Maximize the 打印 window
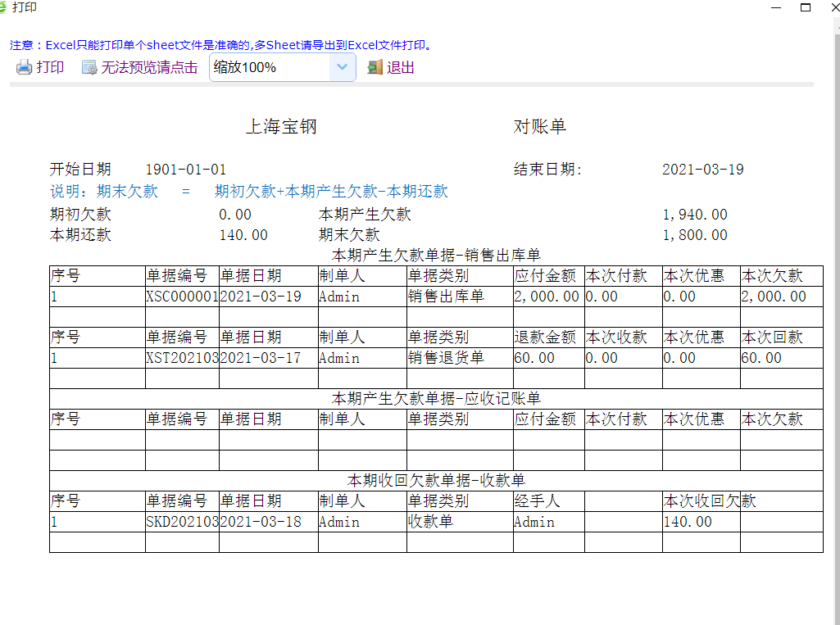This screenshot has height=625, width=840. [x=806, y=7]
